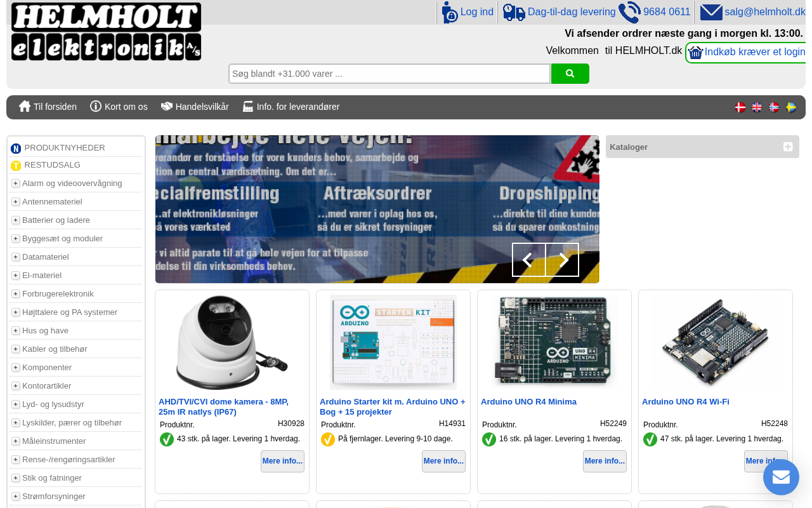Open Handelsvilkår menu item
The image size is (812, 508).
coord(202,107)
